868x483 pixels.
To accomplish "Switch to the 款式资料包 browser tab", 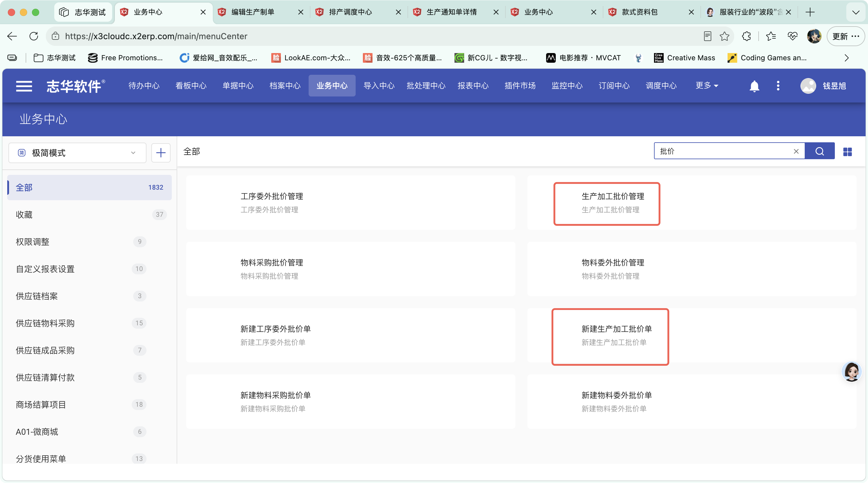I will pyautogui.click(x=652, y=12).
